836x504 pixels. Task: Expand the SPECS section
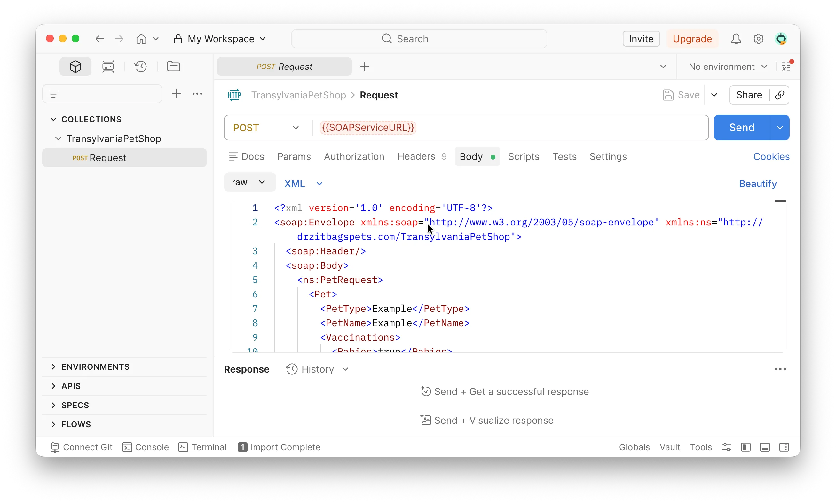pyautogui.click(x=53, y=405)
